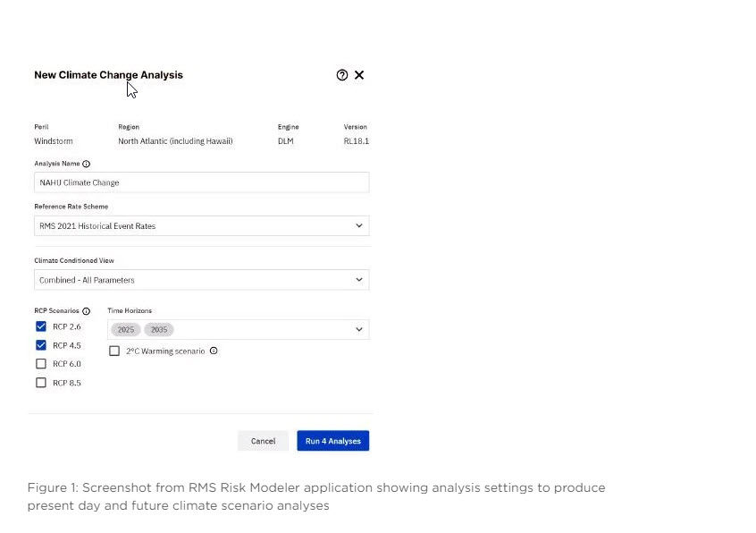Enable the RCP 6.0 checkbox

(x=41, y=364)
